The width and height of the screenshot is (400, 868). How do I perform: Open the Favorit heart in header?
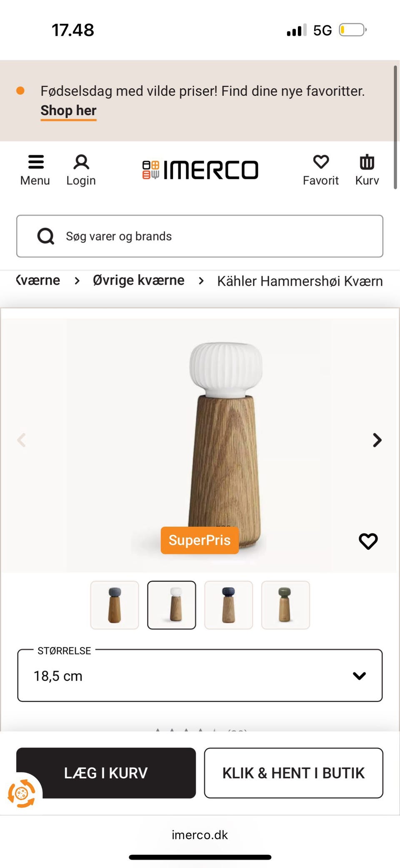[321, 162]
